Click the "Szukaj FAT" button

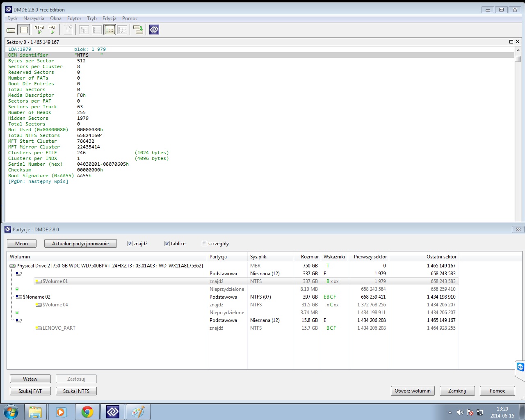(30, 391)
